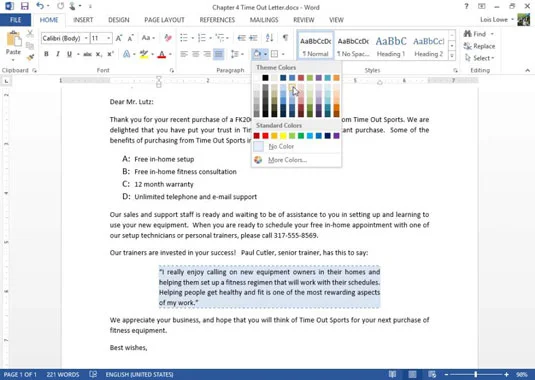Collapse the ribbon with the chevron
Screen dimensions: 535x380
[527, 70]
